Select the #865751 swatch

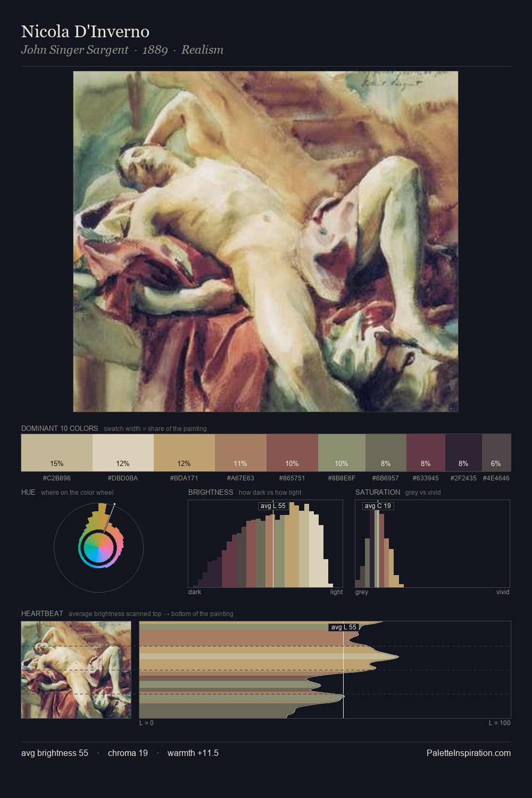(x=292, y=453)
